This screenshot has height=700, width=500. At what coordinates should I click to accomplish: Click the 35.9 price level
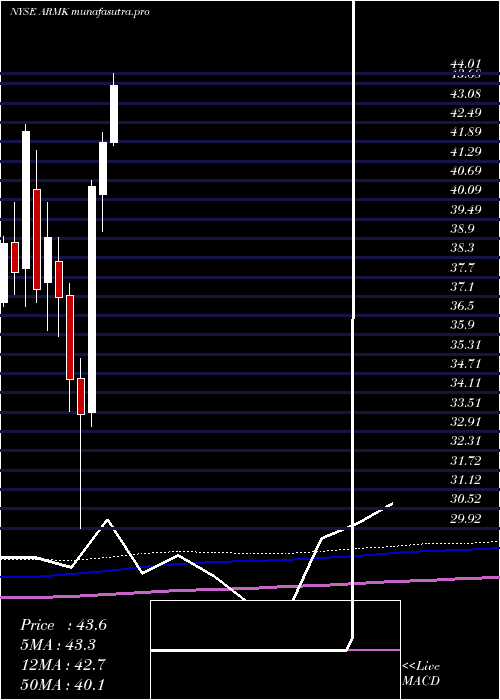pyautogui.click(x=462, y=325)
